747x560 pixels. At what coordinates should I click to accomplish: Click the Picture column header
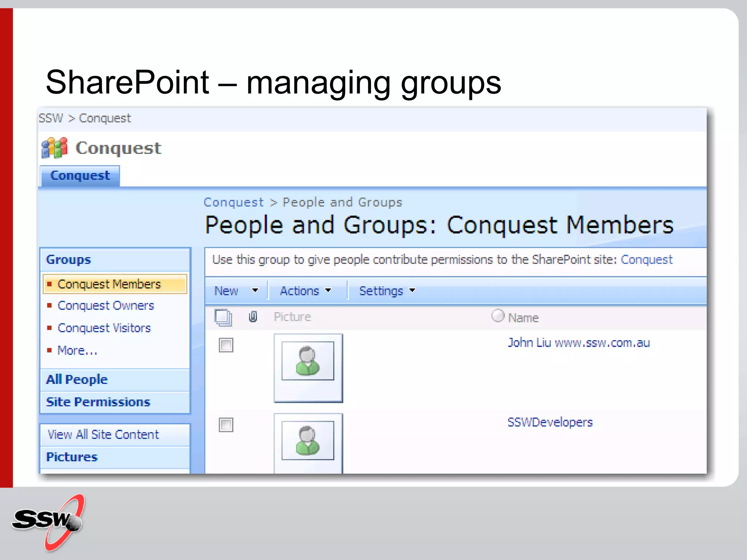coord(293,317)
